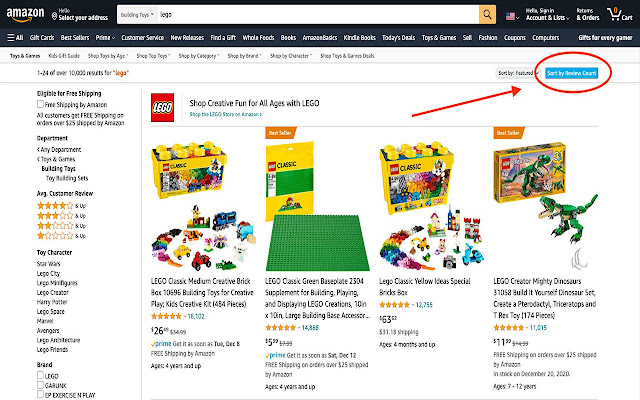Enable the GARUNK brand filter

click(41, 384)
